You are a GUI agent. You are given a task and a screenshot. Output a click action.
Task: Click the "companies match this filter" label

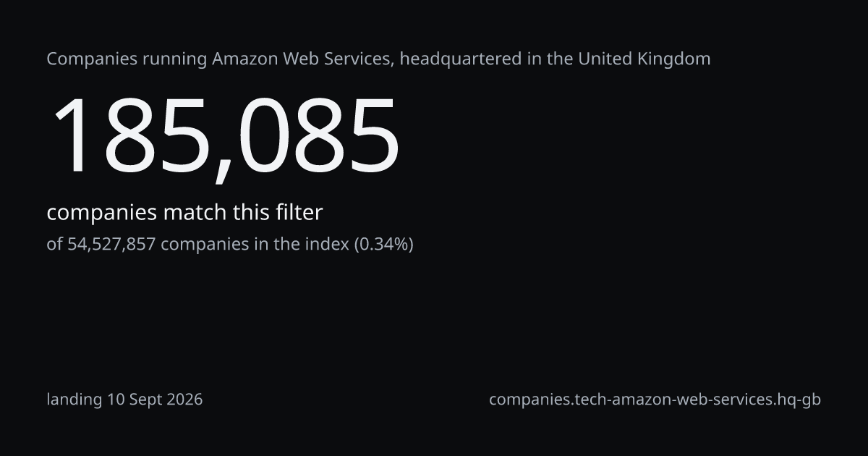[184, 213]
